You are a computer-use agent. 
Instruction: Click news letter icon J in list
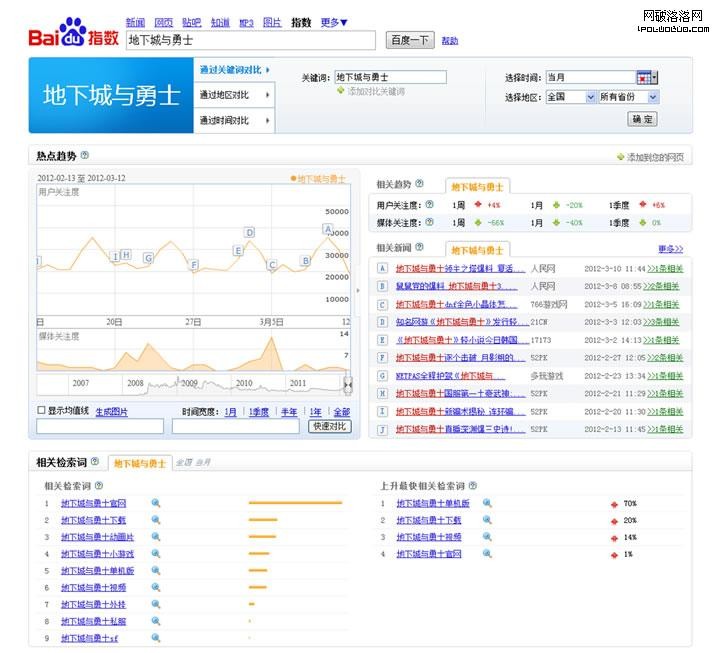tap(382, 429)
